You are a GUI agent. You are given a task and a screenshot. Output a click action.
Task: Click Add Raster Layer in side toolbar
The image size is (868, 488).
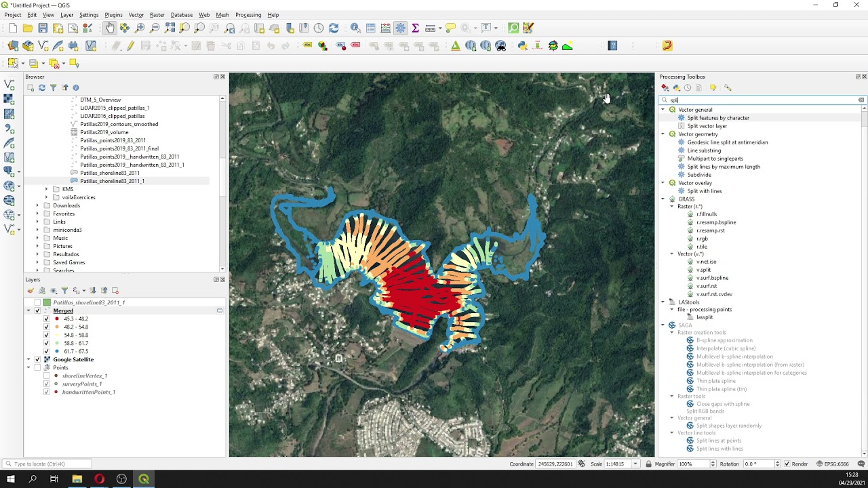tap(9, 99)
